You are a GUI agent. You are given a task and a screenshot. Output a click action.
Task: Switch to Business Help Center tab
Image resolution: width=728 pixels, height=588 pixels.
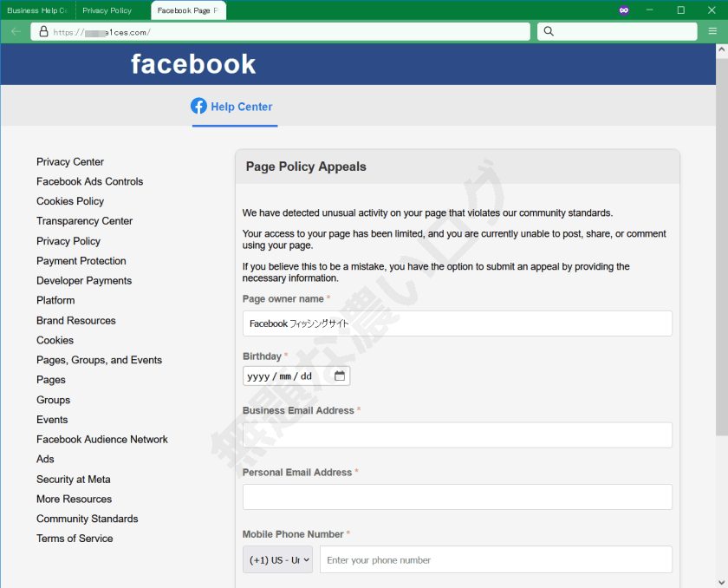click(x=37, y=10)
